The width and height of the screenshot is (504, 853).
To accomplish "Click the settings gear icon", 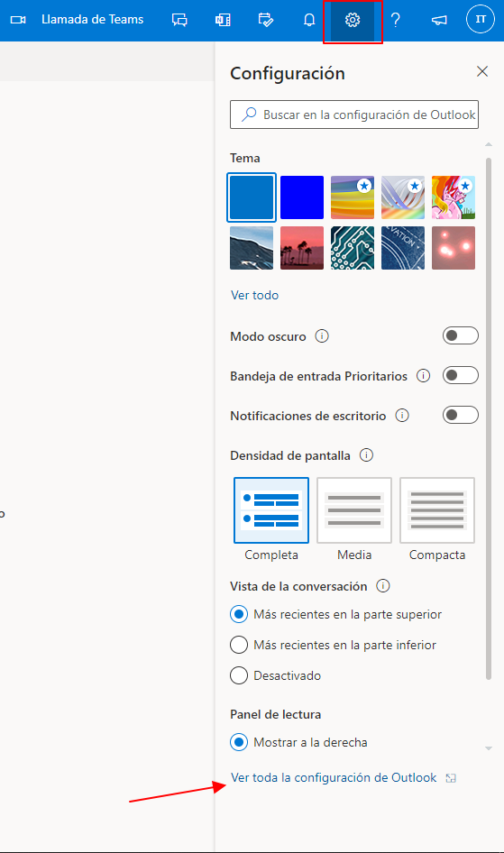I will tap(353, 20).
